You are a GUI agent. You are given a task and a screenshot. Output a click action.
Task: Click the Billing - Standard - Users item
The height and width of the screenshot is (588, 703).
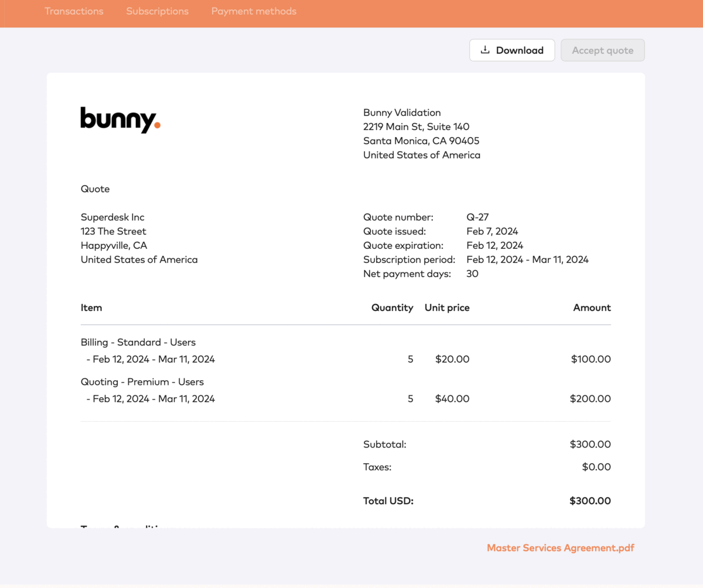(138, 342)
